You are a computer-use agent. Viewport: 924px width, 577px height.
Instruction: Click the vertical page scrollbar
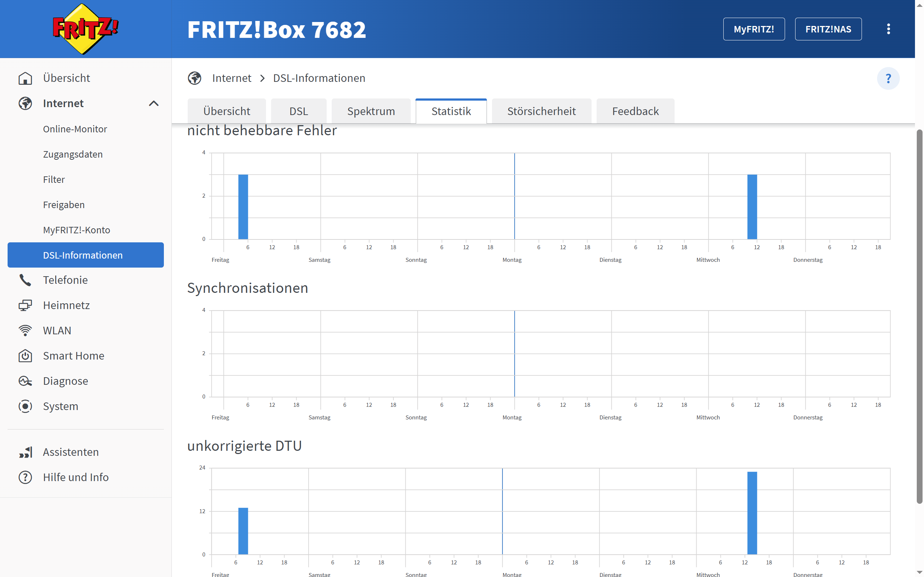[919, 317]
